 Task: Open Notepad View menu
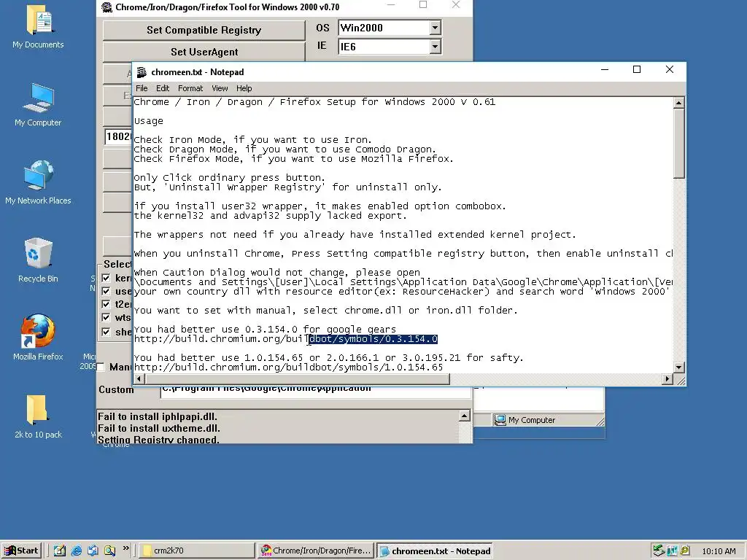point(220,88)
